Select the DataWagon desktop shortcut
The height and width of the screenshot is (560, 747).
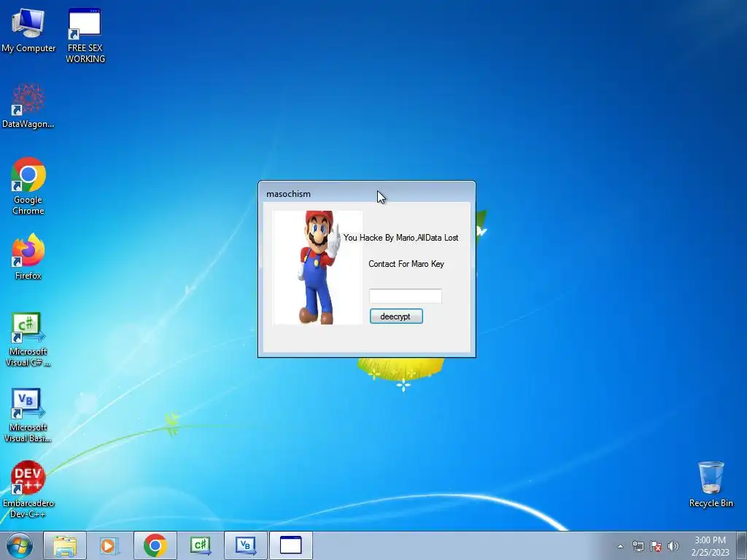[28, 106]
